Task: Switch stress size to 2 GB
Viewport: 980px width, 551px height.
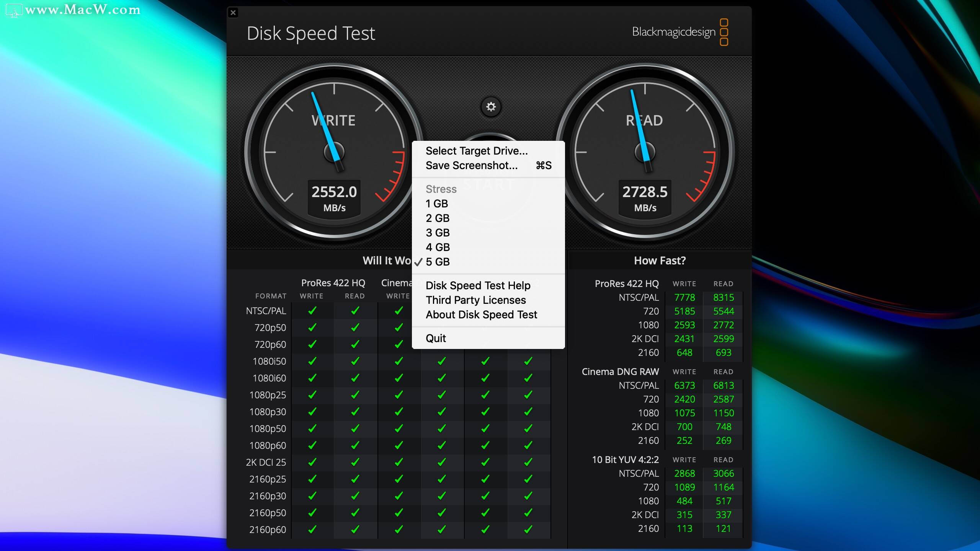Action: (438, 218)
